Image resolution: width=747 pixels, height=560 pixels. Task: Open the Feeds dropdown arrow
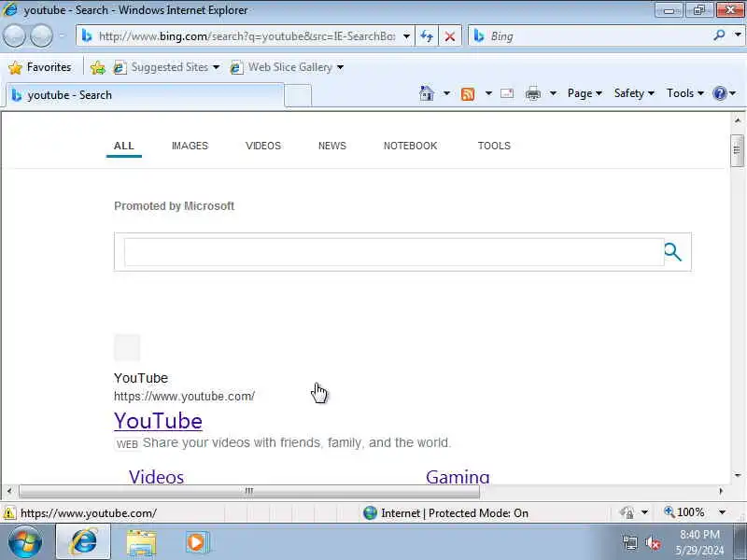(488, 93)
